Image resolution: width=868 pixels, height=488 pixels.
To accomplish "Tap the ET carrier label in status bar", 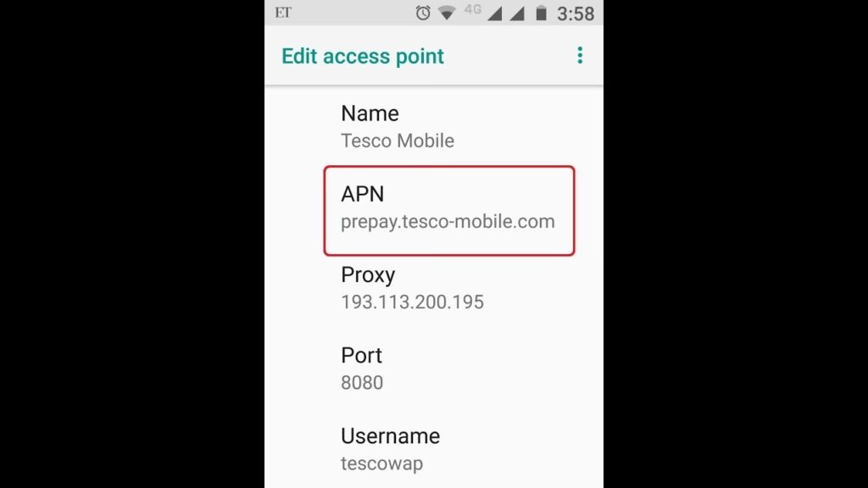I will click(283, 13).
